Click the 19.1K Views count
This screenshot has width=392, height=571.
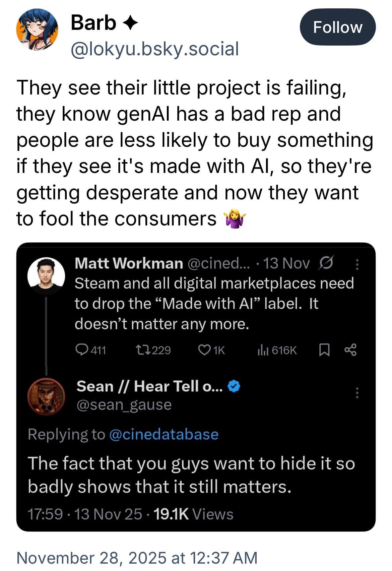click(193, 514)
